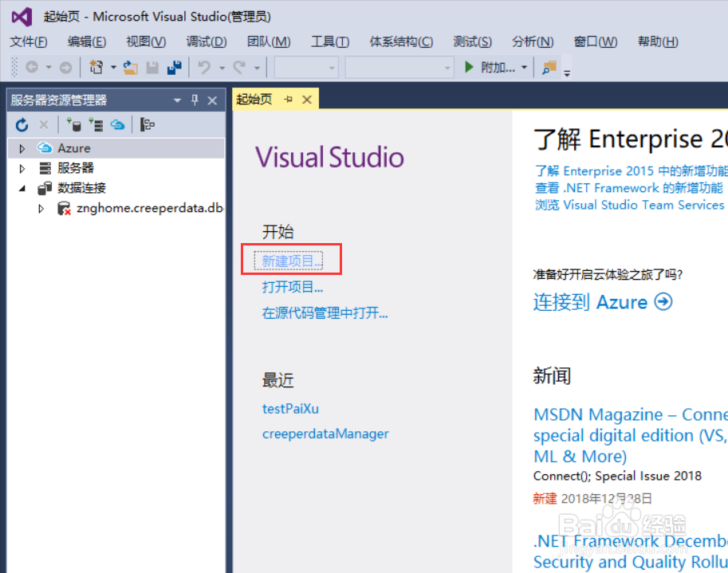Click the new project toolbar icon
Viewport: 728px width, 573px height.
pos(96,67)
